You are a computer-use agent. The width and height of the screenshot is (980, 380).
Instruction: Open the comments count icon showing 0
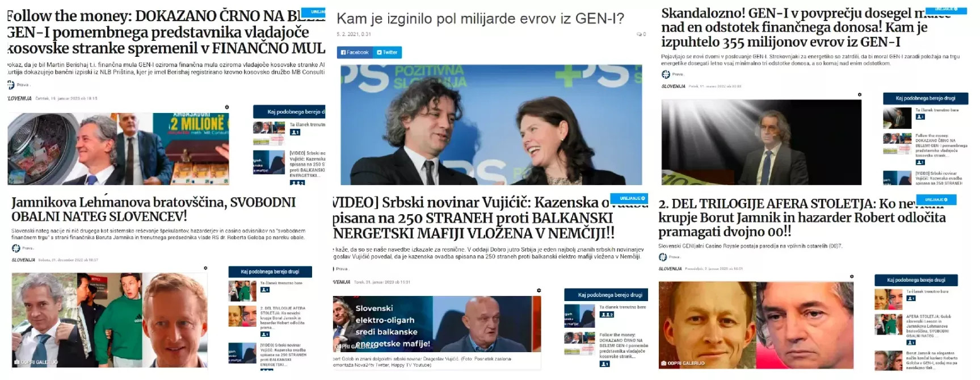[x=641, y=34]
